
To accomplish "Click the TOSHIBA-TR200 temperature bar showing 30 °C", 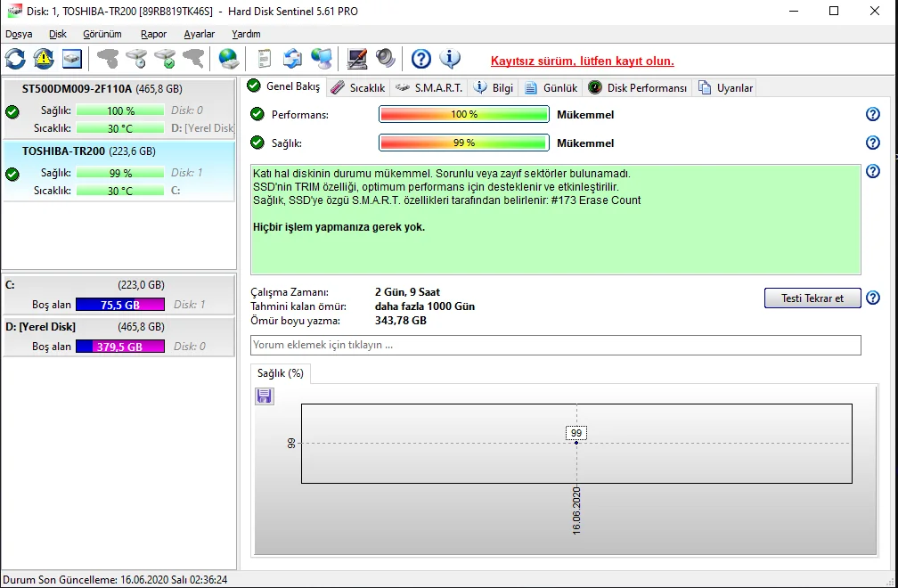I will tap(120, 190).
